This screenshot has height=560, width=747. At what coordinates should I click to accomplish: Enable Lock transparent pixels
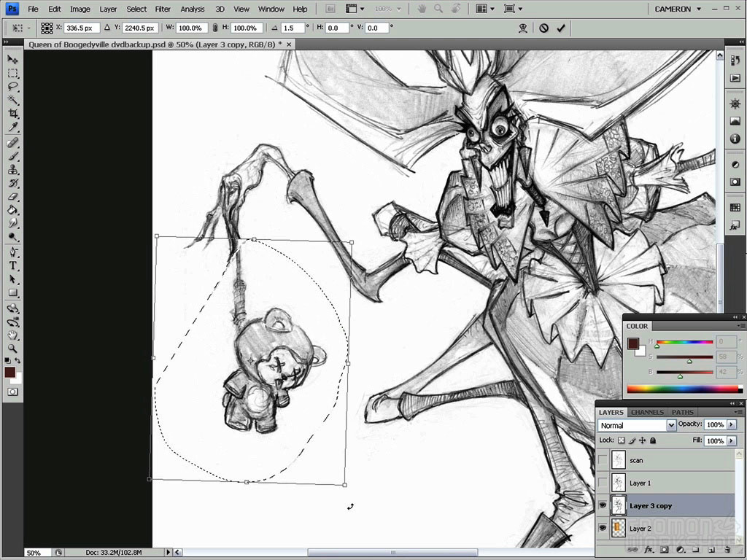tap(621, 440)
